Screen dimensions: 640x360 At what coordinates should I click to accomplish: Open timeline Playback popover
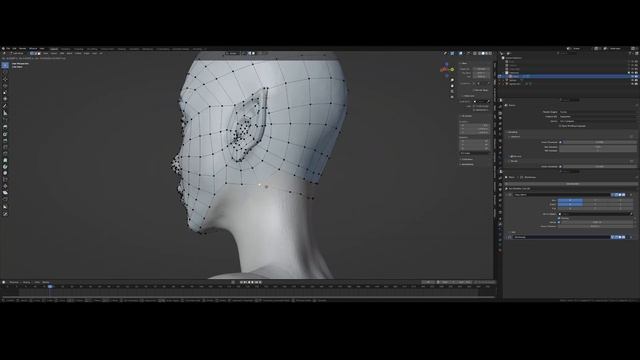[x=14, y=282]
